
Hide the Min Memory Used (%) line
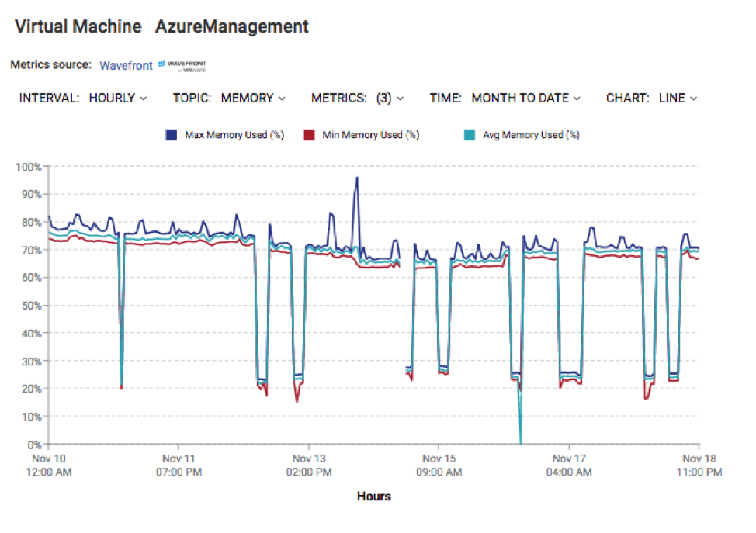click(373, 134)
